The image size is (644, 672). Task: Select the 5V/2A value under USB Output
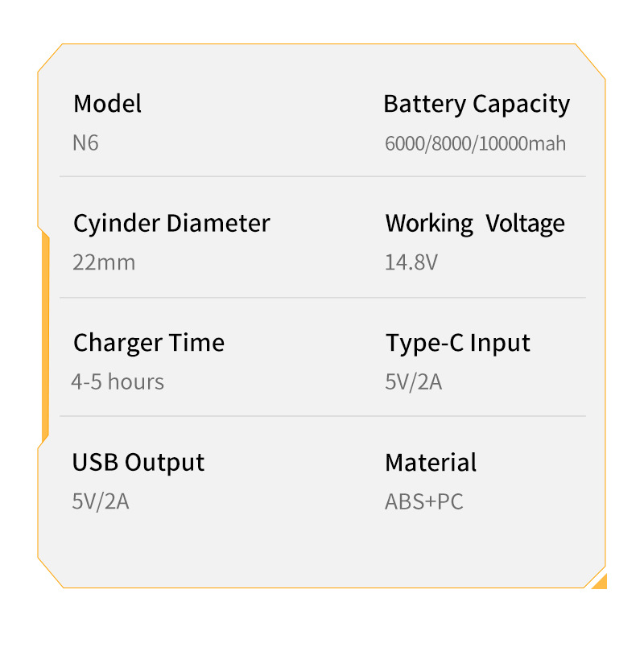[x=101, y=501]
